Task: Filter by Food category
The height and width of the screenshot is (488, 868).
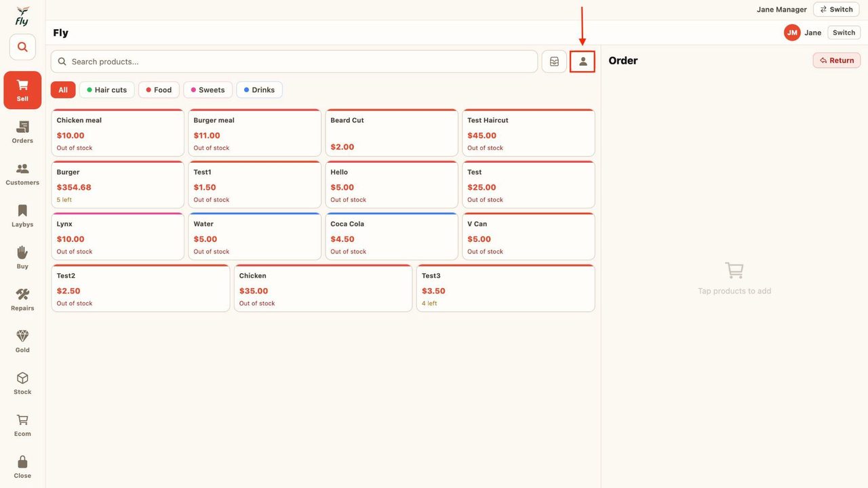Action: coord(159,90)
